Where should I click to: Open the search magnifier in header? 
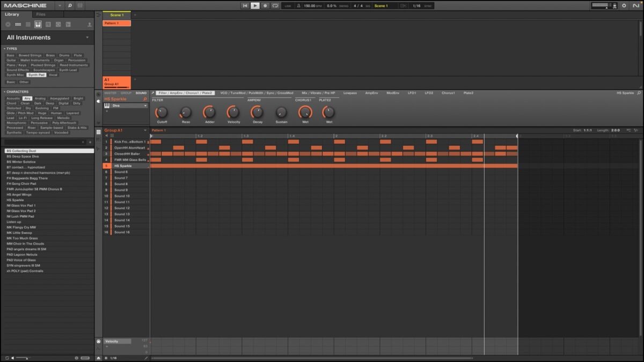point(70,5)
